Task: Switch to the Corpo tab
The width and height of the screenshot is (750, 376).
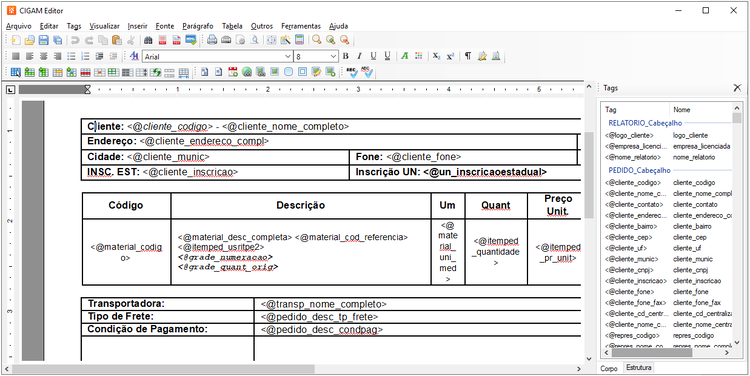Action: (609, 369)
